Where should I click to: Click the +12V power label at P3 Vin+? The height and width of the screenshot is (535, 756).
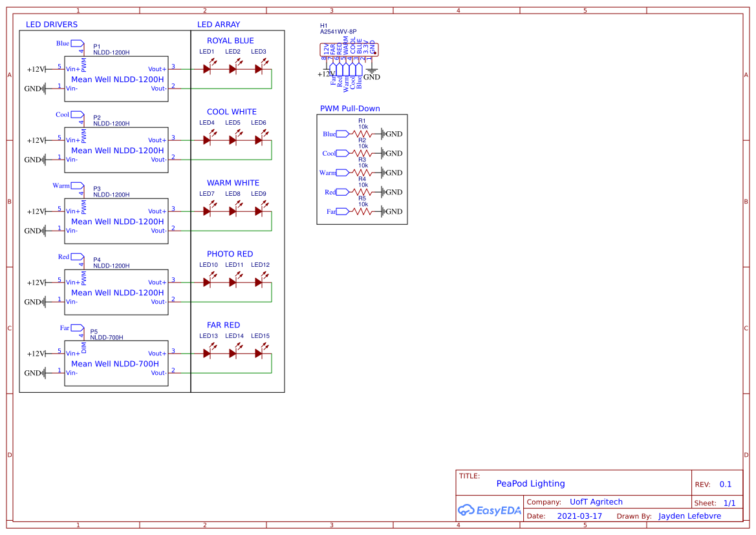pos(36,211)
